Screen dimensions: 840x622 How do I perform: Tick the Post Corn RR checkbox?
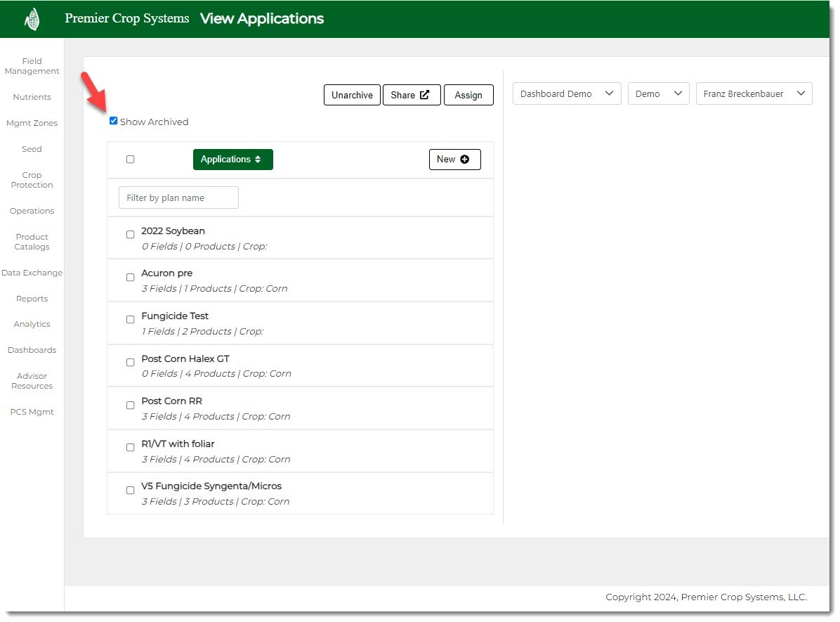[x=130, y=406]
